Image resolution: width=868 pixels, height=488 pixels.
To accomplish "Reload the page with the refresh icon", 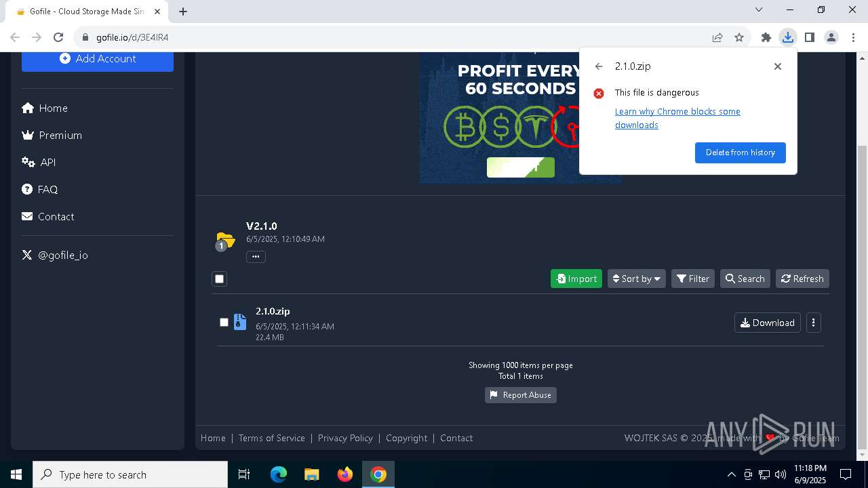I will (58, 37).
